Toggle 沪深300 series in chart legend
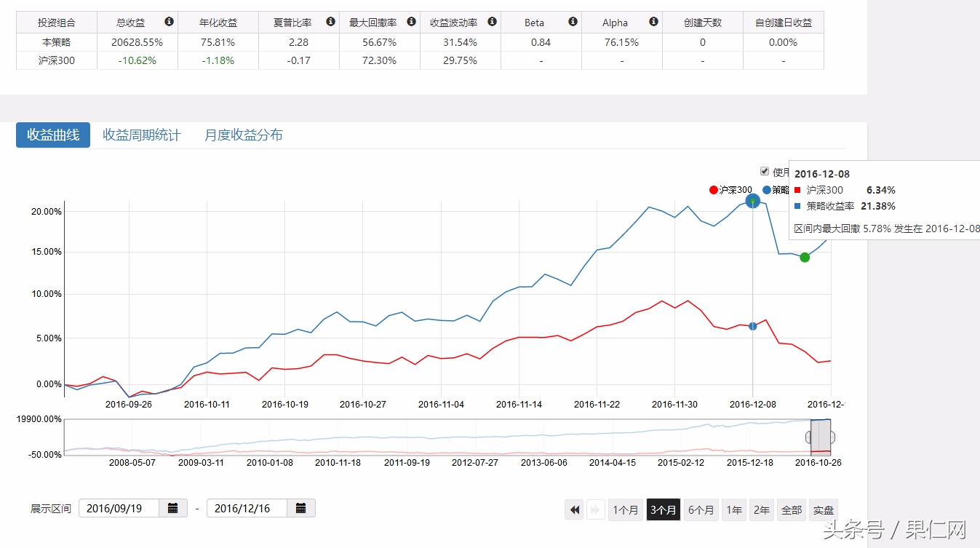980x548 pixels. (730, 190)
